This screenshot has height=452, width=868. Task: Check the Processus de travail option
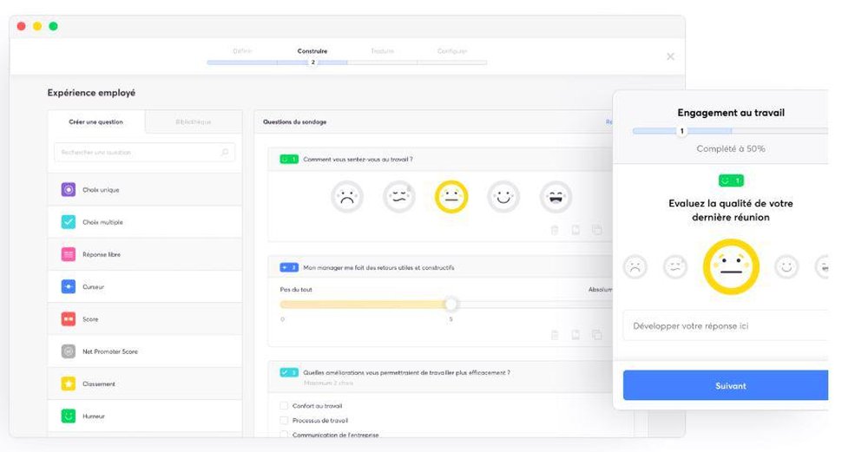(284, 421)
